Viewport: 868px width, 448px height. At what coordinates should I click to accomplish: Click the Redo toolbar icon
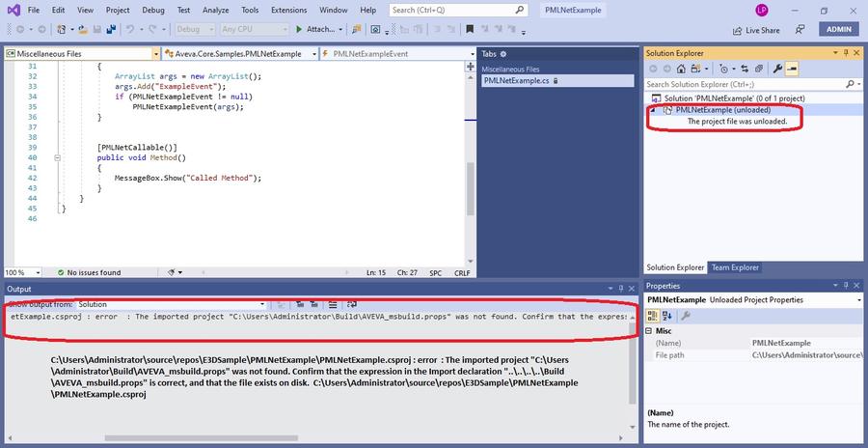click(154, 29)
